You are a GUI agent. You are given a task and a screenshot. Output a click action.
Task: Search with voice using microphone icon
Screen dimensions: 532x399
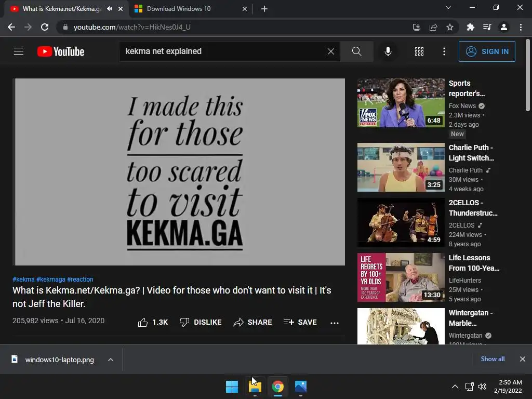click(388, 51)
